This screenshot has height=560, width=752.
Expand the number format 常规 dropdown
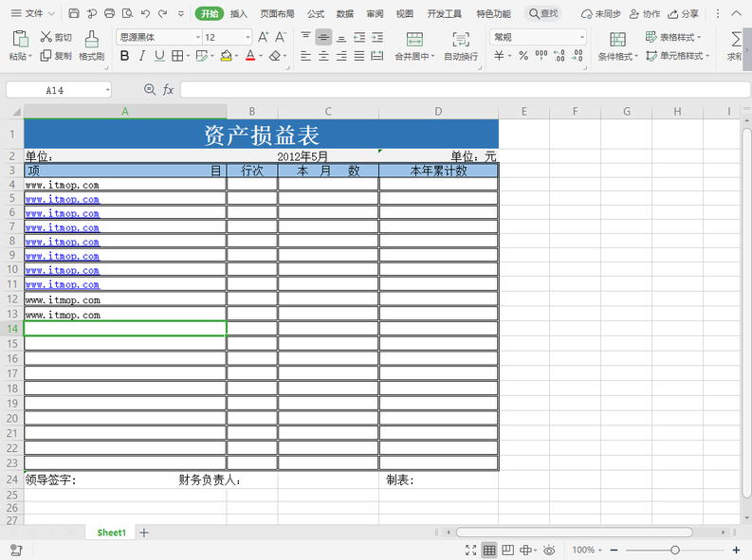538,37
